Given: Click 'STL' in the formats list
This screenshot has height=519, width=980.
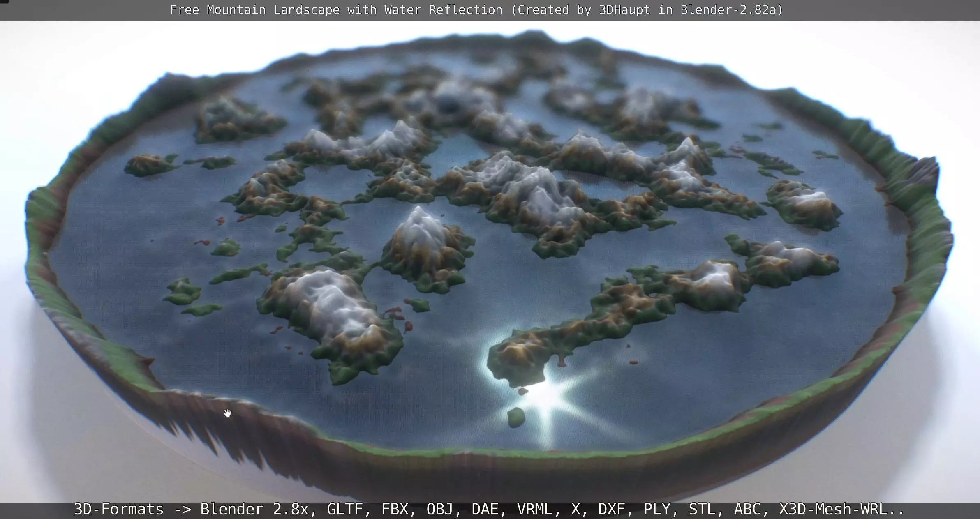Looking at the screenshot, I should [702, 510].
